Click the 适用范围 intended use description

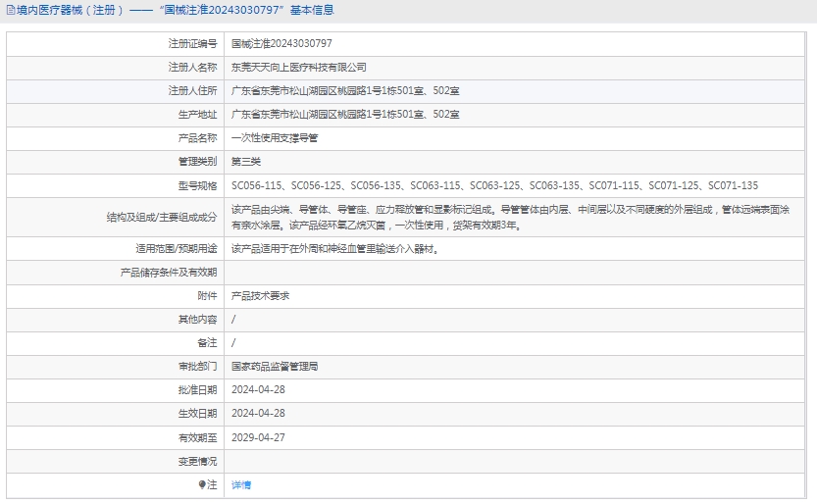click(334, 249)
